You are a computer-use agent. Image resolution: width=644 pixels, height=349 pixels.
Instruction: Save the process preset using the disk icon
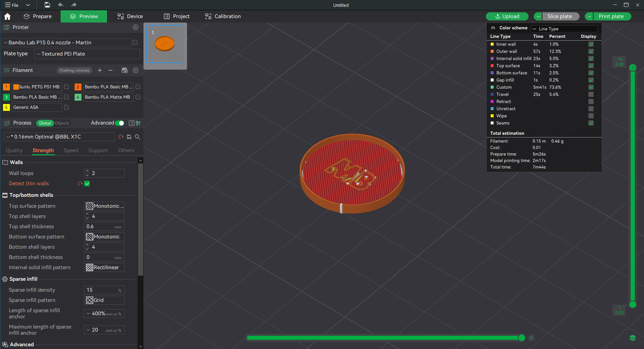[129, 137]
